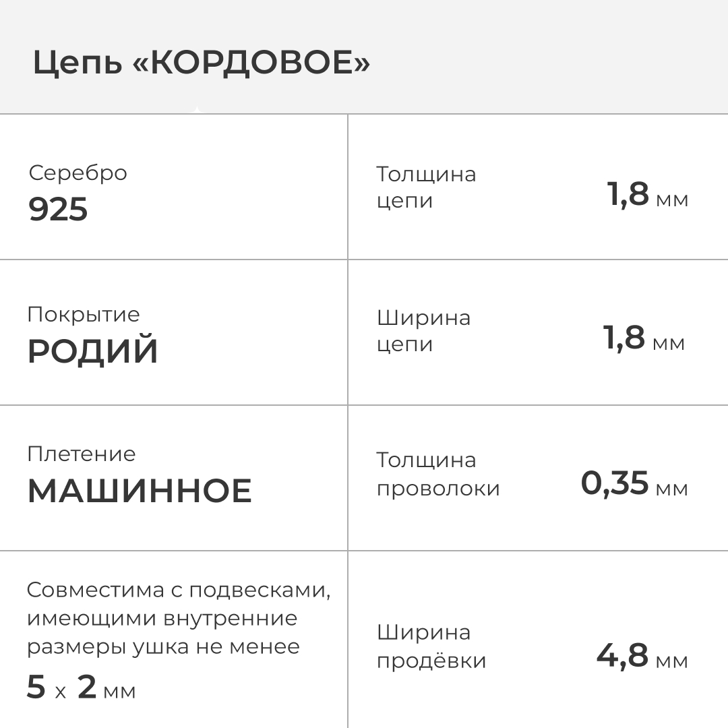Screen dimensions: 728x728
Task: Click the coating value "РОДИЙ"
Action: tap(92, 352)
